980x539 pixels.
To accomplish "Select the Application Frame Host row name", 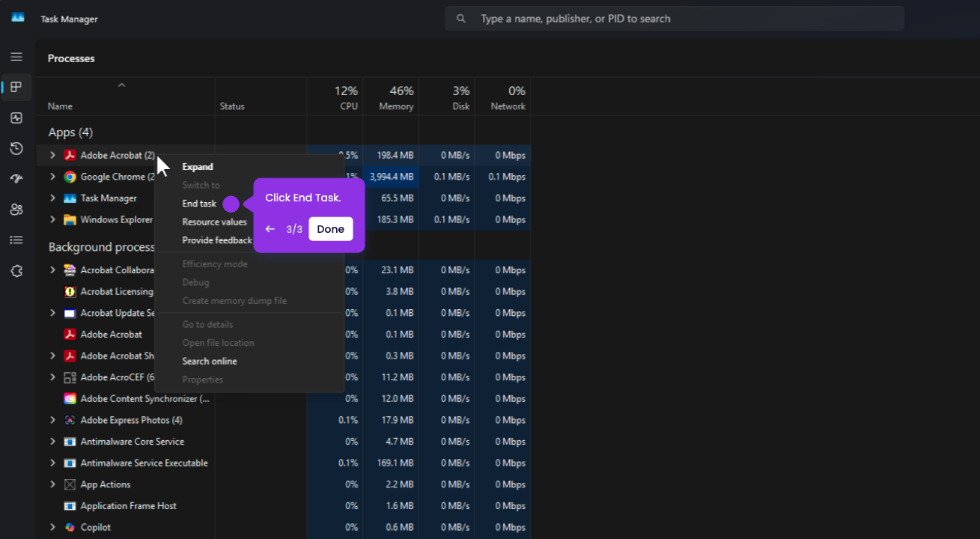I will (129, 506).
